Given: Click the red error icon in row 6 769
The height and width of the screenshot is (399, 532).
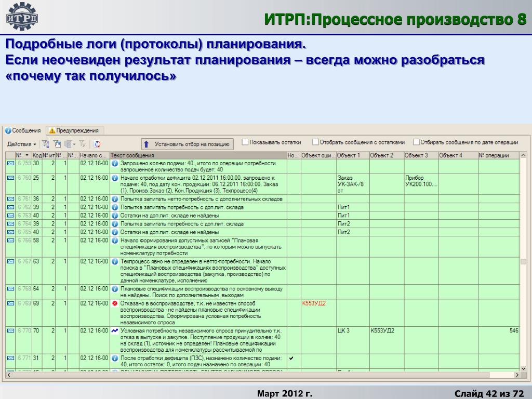Looking at the screenshot, I should 115,303.
